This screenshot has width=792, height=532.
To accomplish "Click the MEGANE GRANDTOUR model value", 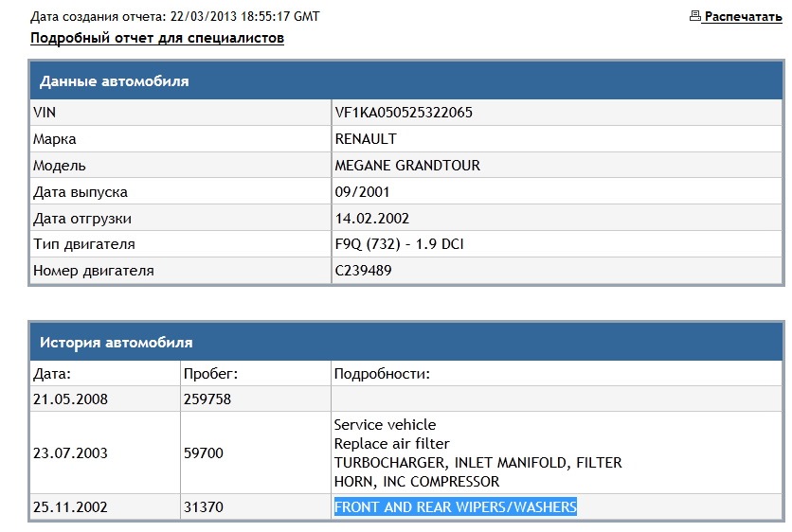I will [x=407, y=165].
